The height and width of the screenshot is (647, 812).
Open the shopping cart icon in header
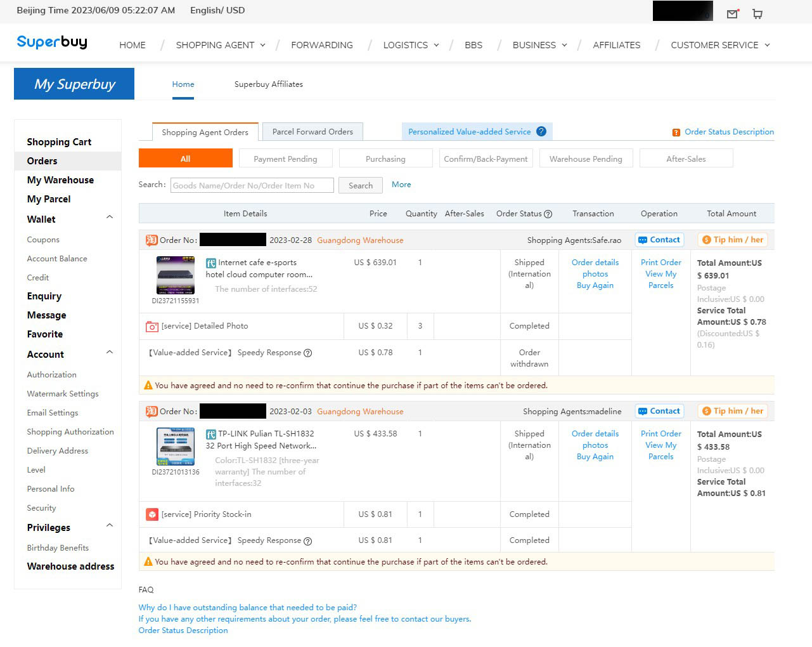coord(757,13)
